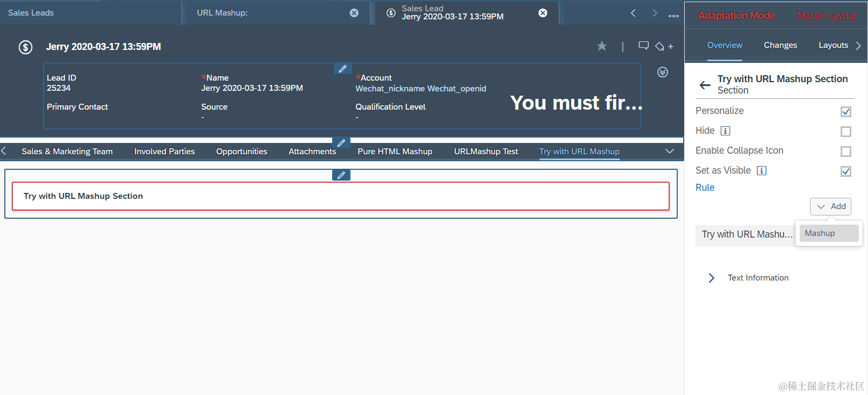Toggle the Personalize checkbox
The image size is (868, 395).
click(x=846, y=112)
